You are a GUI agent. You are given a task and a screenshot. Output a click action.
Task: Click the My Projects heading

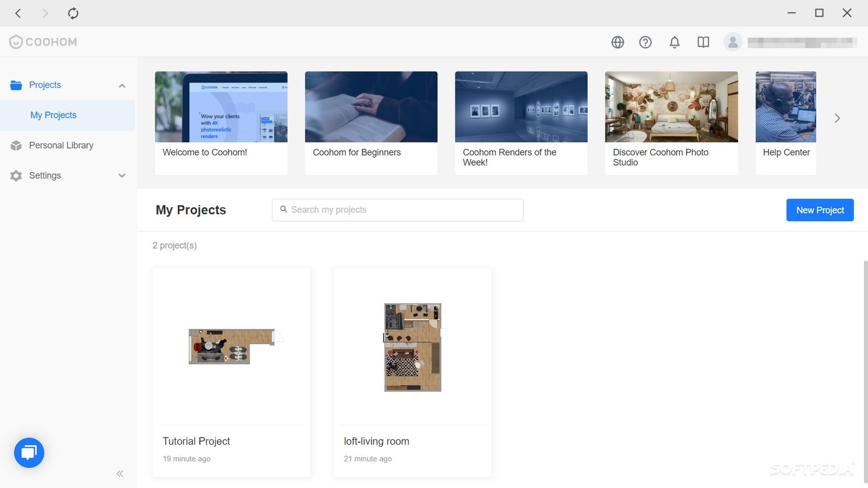click(191, 210)
